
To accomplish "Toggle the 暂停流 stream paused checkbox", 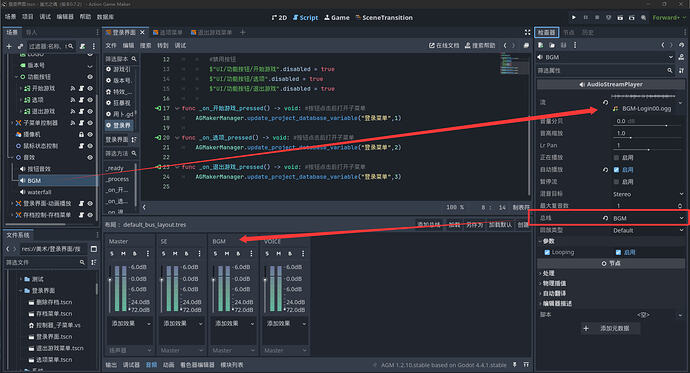I will [617, 182].
